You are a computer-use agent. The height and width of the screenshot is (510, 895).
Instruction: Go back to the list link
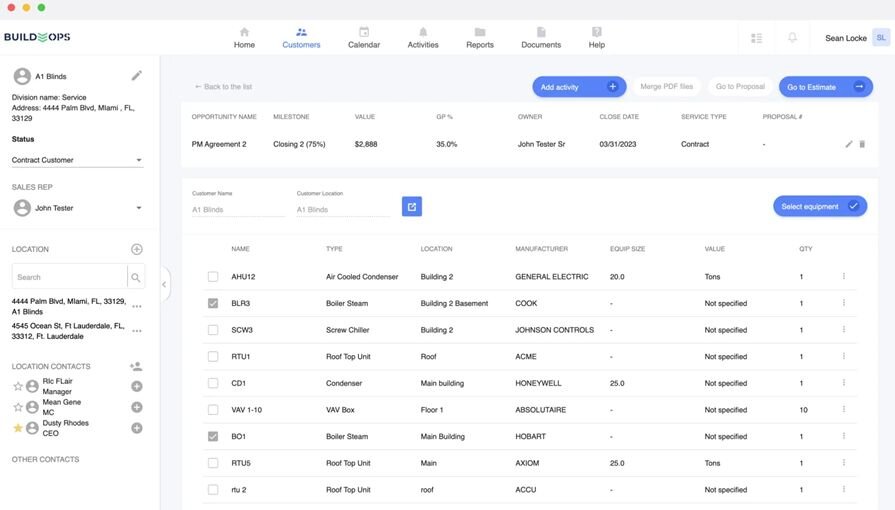(223, 87)
